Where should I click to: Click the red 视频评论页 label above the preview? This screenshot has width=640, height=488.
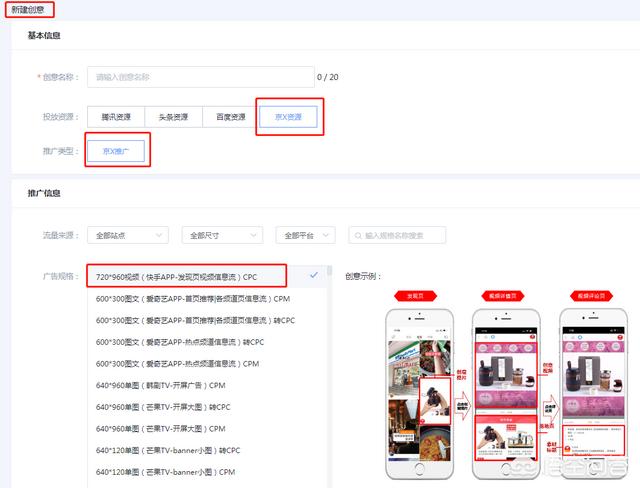pos(591,296)
